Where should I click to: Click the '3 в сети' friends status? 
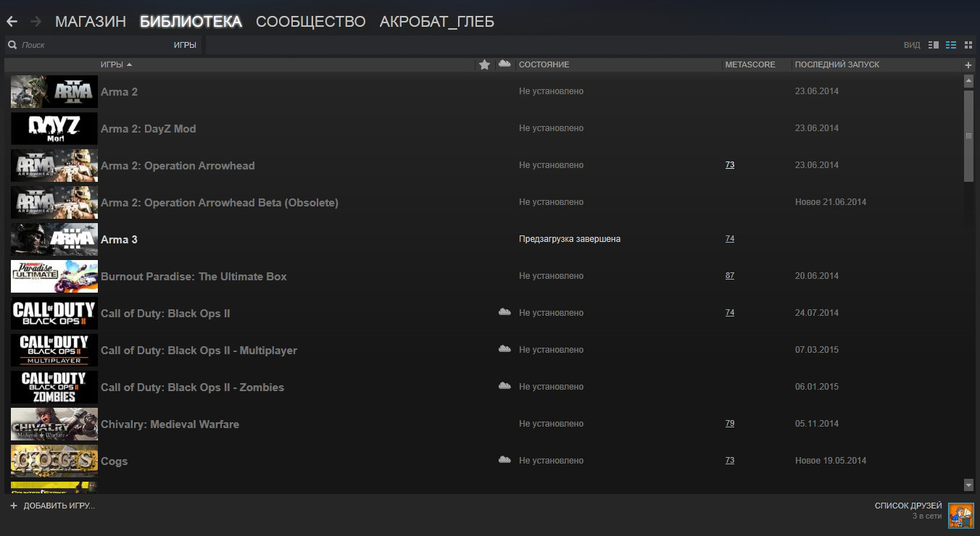pos(927,516)
